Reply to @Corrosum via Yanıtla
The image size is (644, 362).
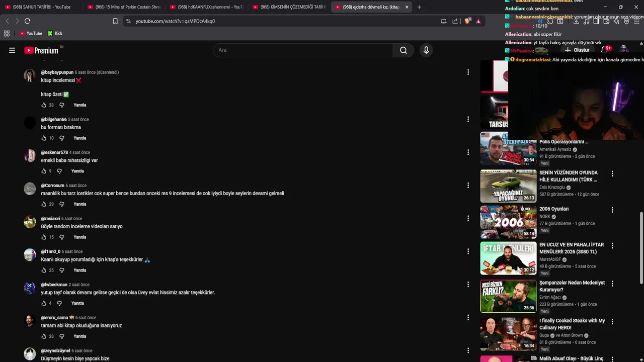79,204
